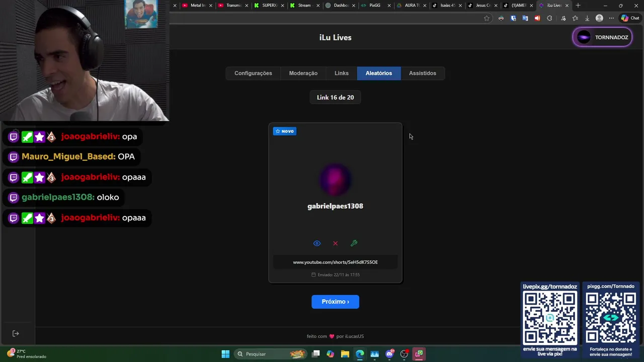Click the pink chat app taskbar icon
644x362 pixels.
[x=419, y=354]
